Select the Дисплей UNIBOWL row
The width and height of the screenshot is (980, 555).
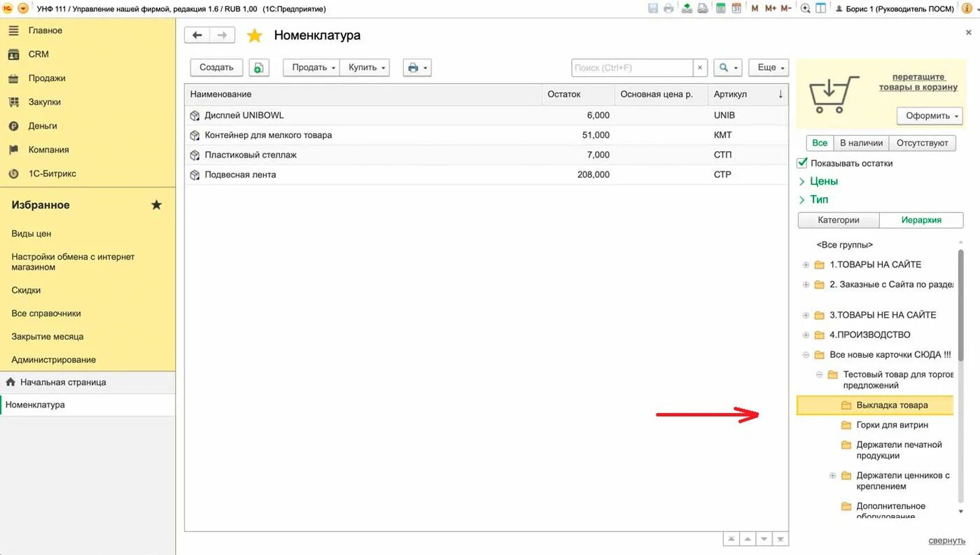[486, 115]
